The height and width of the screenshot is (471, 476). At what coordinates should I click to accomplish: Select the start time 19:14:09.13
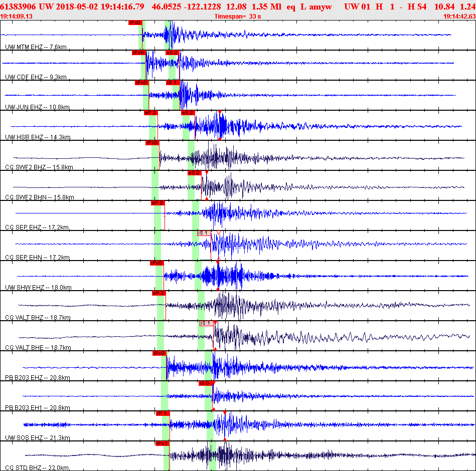point(17,17)
